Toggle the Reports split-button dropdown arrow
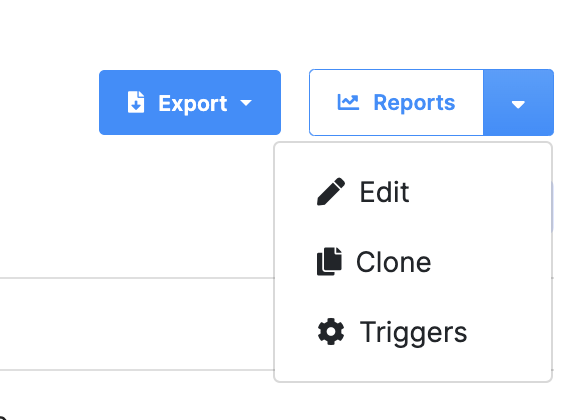Screen dimensions: 584x420 (518, 102)
